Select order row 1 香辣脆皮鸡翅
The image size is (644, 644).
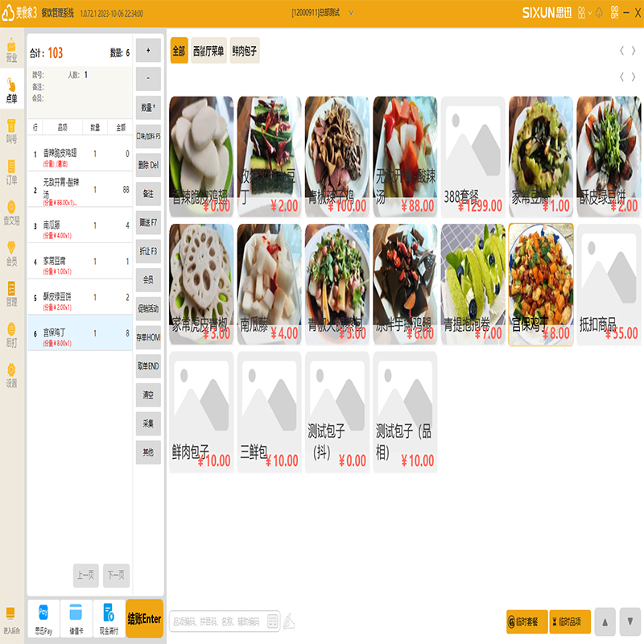pyautogui.click(x=80, y=153)
